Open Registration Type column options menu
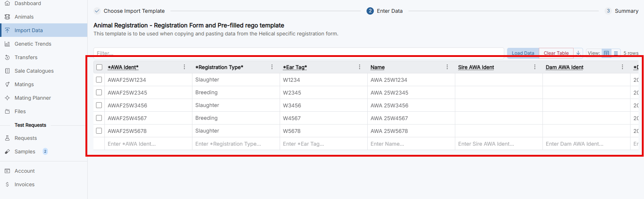This screenshot has height=199, width=644. click(272, 67)
